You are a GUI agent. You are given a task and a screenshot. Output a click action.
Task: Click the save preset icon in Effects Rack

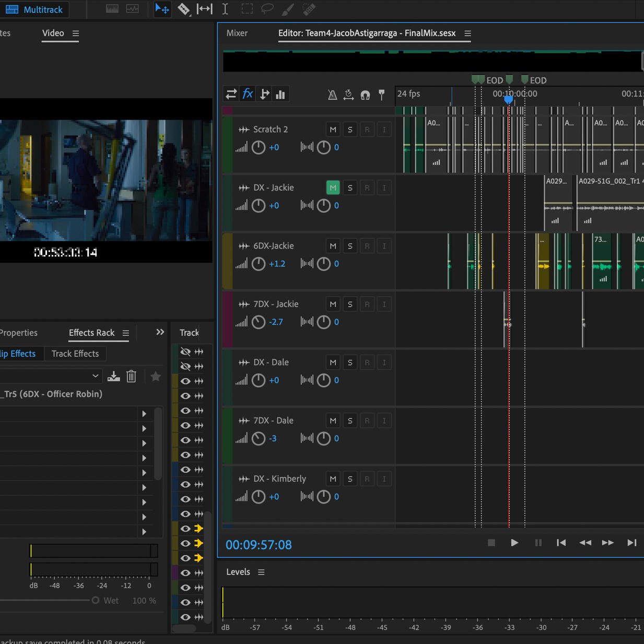point(113,376)
